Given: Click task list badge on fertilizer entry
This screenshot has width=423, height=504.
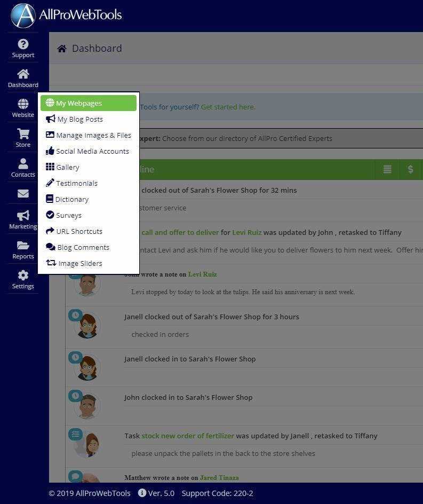Looking at the screenshot, I should [75, 435].
